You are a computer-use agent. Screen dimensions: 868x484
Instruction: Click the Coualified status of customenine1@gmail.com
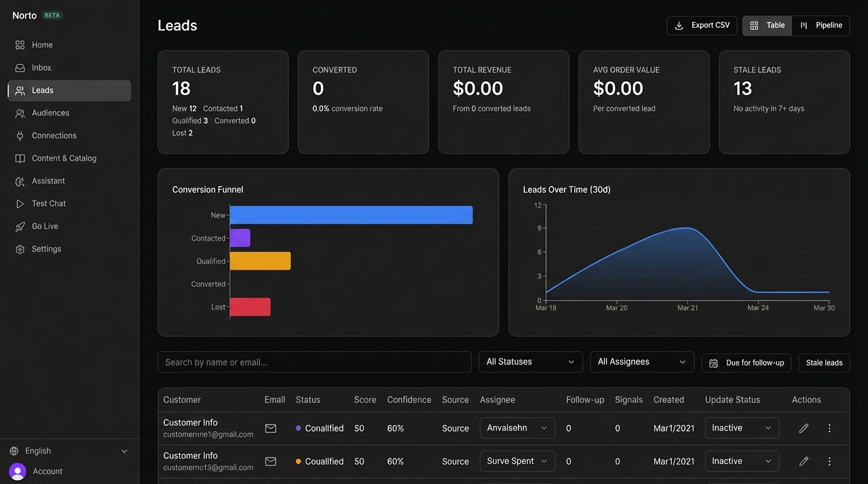point(320,428)
